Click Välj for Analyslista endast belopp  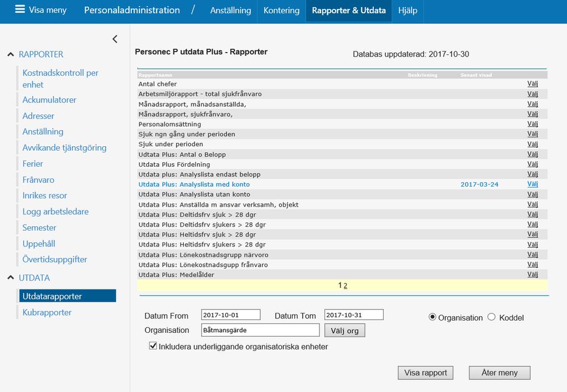point(532,174)
